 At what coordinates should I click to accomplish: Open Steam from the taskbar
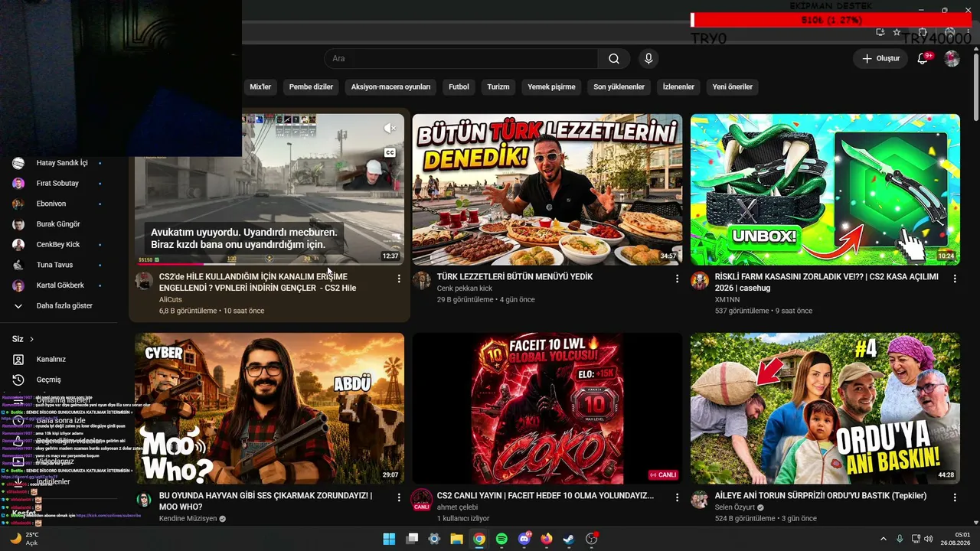568,539
